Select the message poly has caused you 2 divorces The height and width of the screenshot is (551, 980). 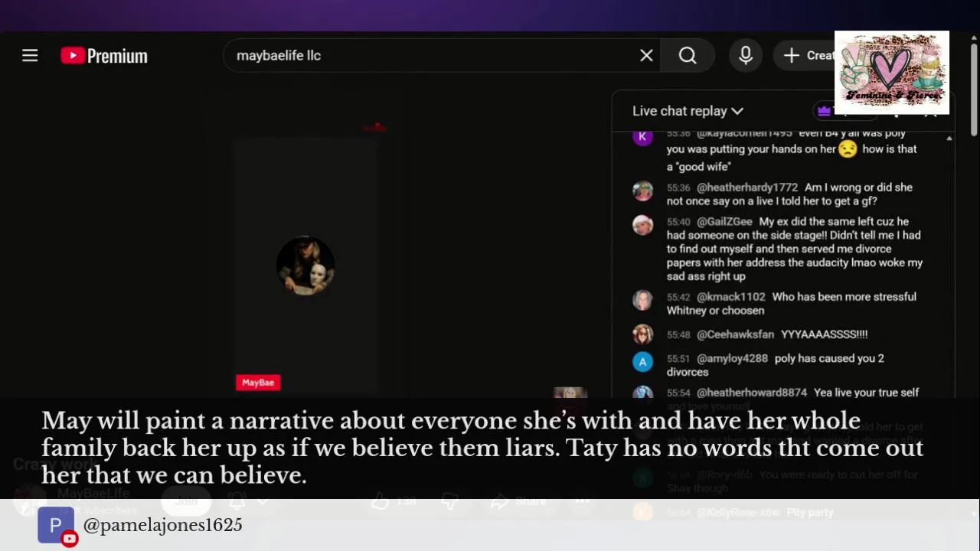click(x=776, y=365)
